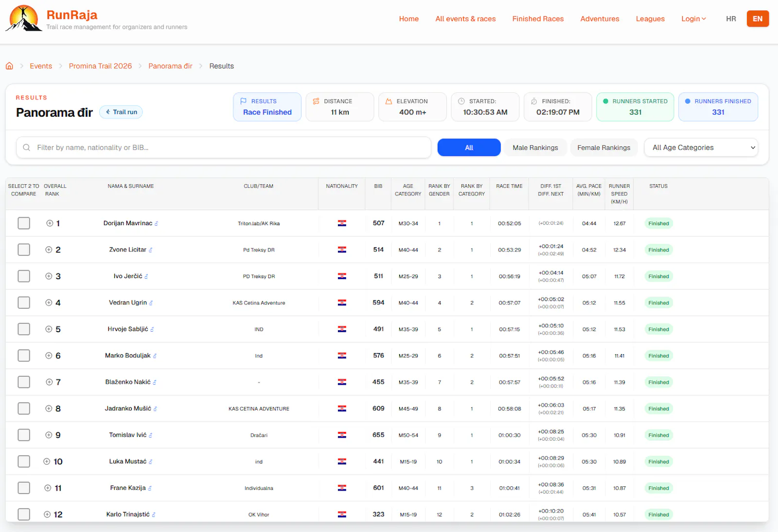
Task: Click the RunRaja mountain logo
Action: [x=23, y=18]
